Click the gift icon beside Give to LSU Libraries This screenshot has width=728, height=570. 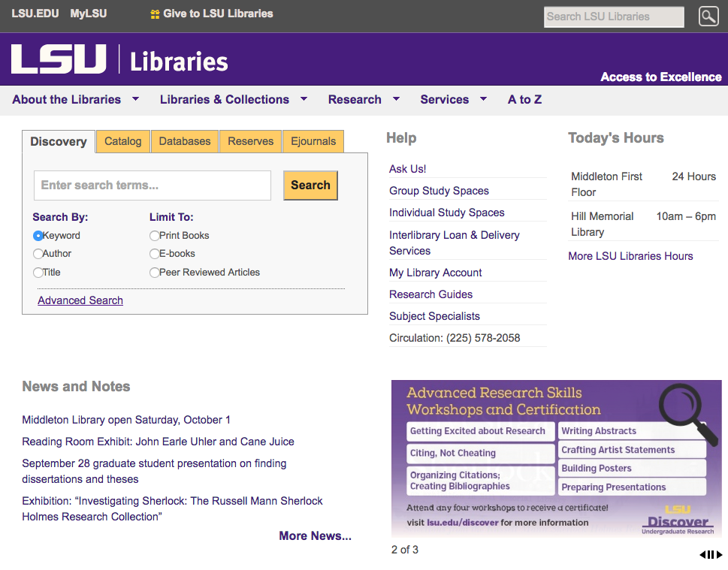[x=155, y=14]
